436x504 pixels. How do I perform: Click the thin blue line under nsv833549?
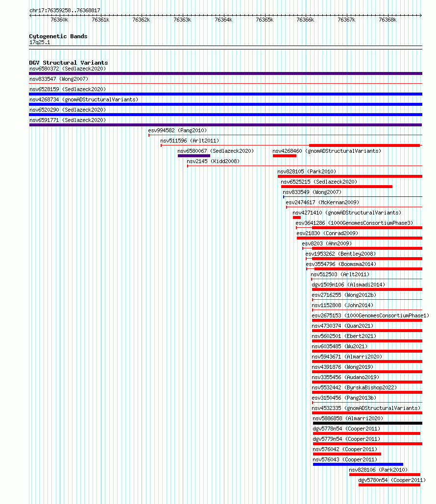click(353, 197)
